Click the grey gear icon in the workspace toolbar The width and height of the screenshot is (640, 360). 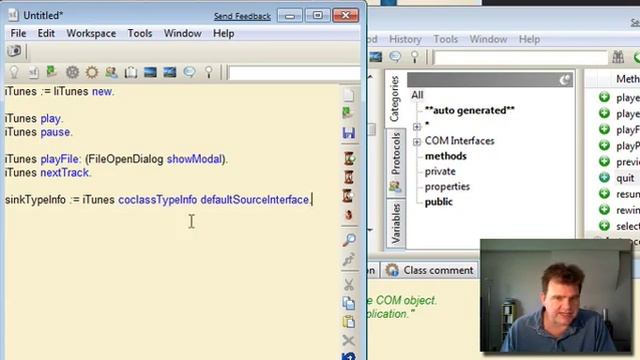pyautogui.click(x=72, y=72)
